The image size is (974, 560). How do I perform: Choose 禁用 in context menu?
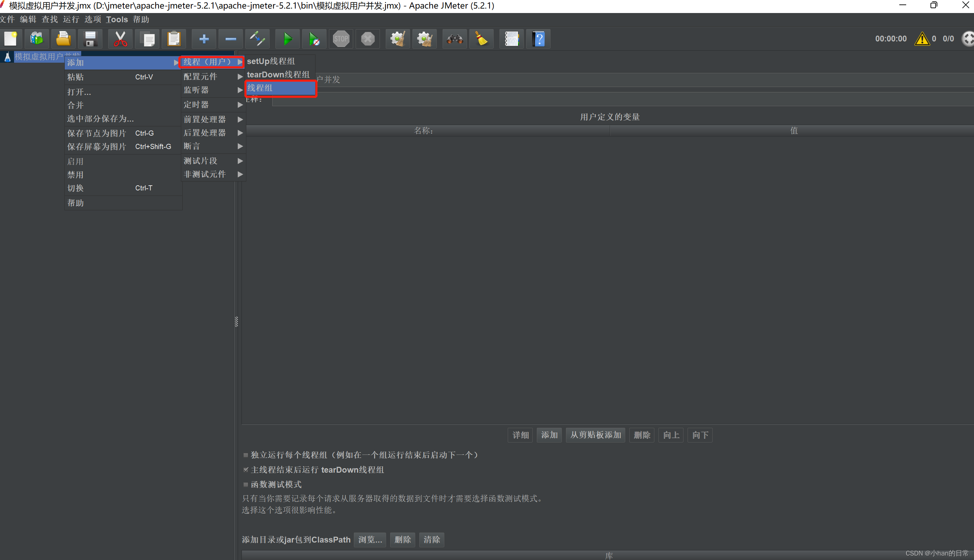123,175
